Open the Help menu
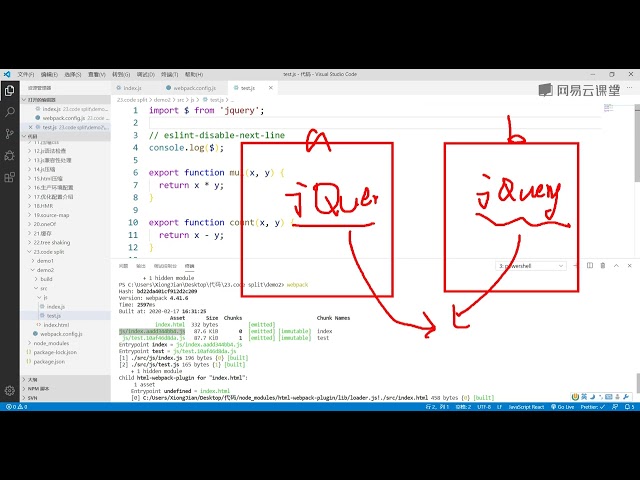 click(193, 74)
